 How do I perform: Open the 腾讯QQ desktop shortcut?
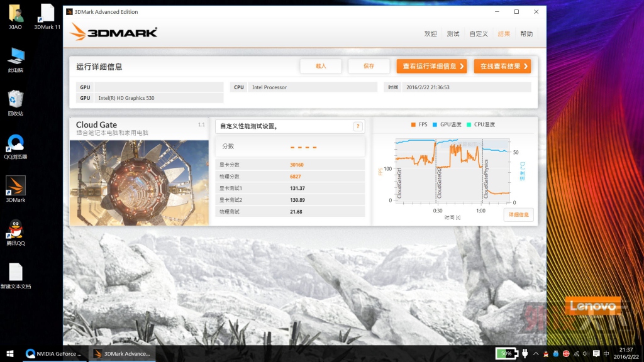(x=16, y=233)
